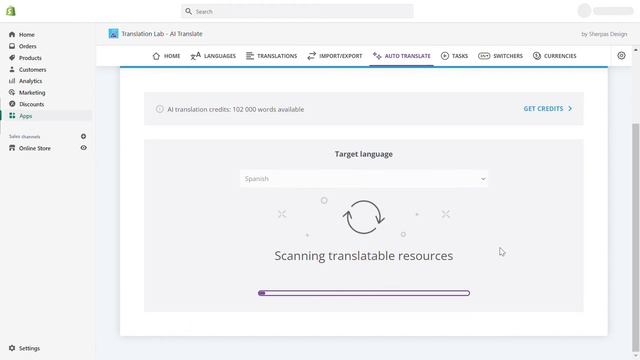The width and height of the screenshot is (640, 360).
Task: Click the by Sherpas Design text
Action: click(604, 34)
